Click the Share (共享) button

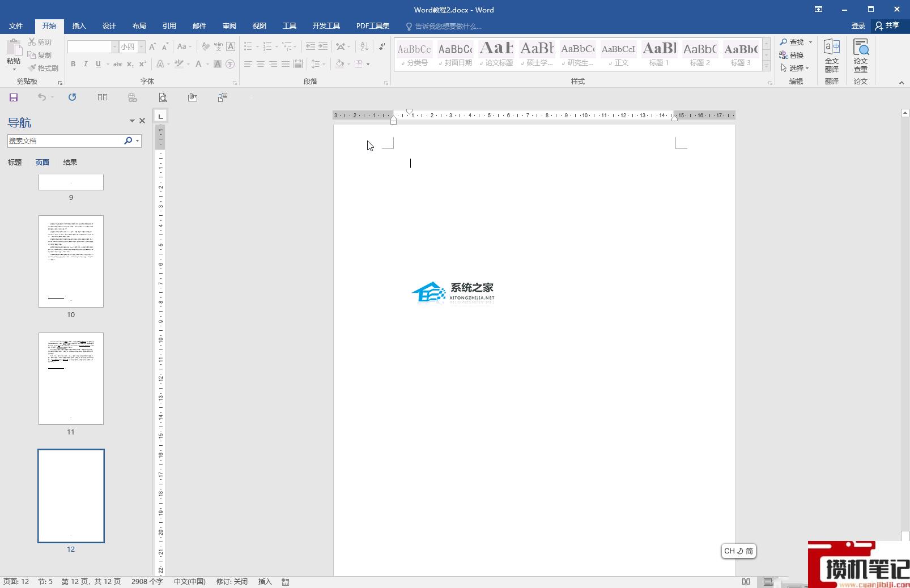[887, 26]
